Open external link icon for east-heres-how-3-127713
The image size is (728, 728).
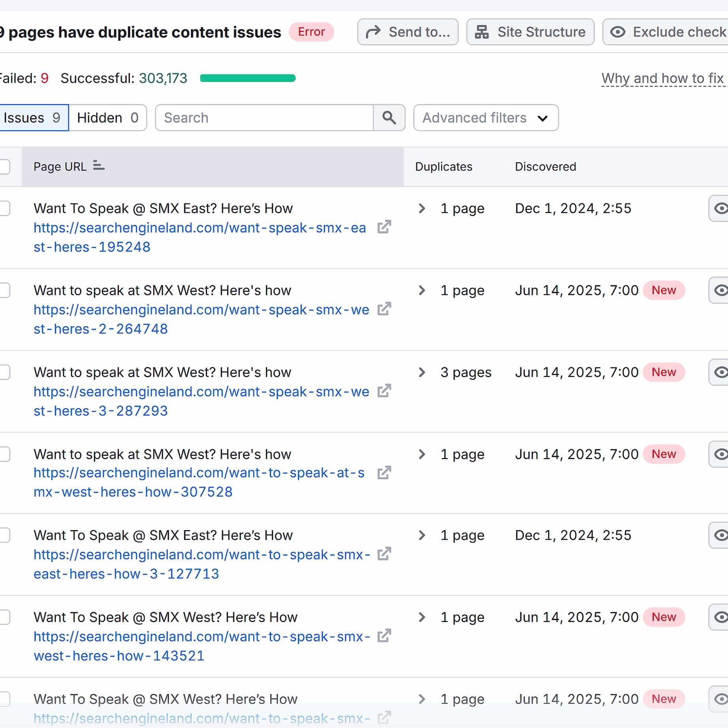[384, 554]
